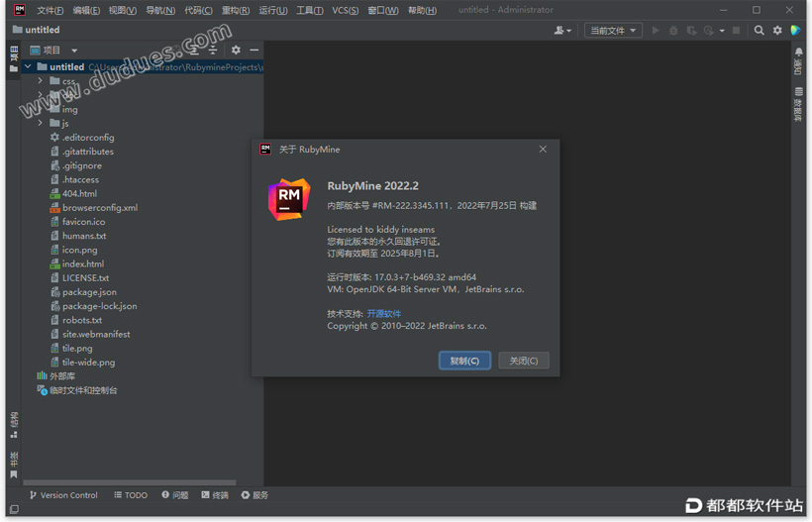Viewport: 812px width, 522px height.
Task: Select the 404.html file
Action: [73, 194]
